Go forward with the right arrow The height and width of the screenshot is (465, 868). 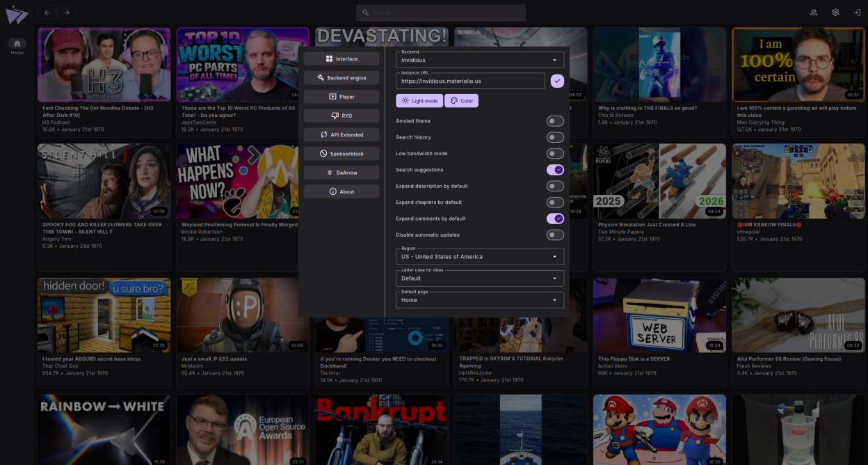click(67, 13)
